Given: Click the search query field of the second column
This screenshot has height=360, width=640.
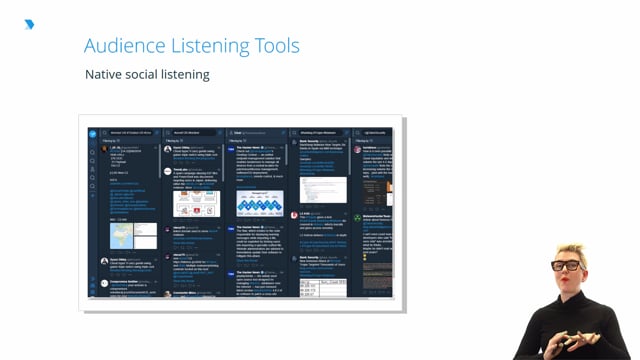Looking at the screenshot, I should click(x=194, y=133).
